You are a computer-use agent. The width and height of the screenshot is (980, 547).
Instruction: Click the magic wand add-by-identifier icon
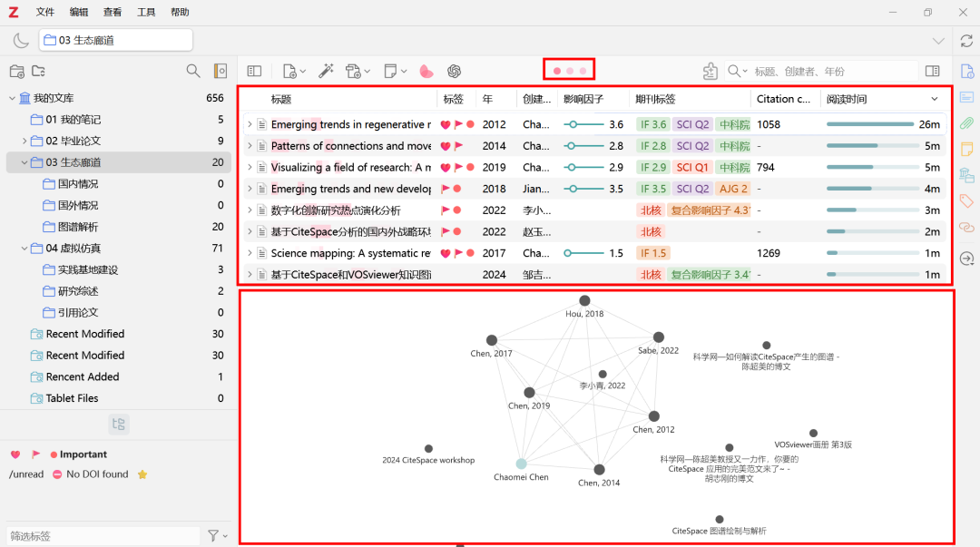click(327, 71)
